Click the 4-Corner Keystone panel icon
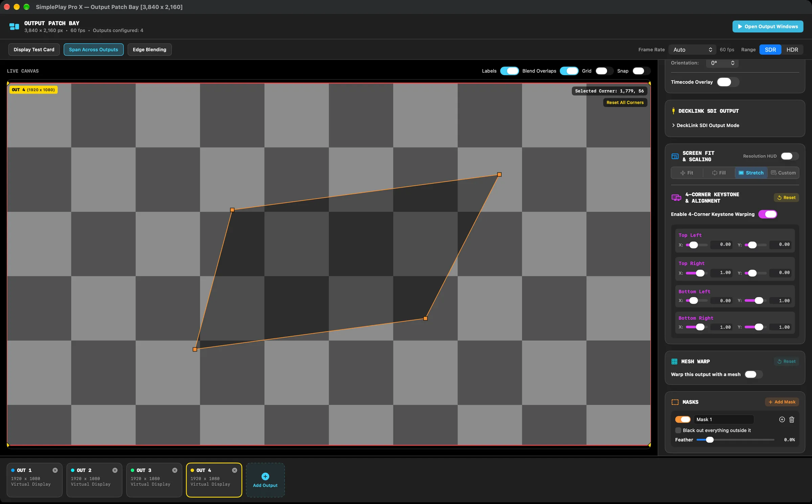Screen dimensions: 812x504 [676, 198]
